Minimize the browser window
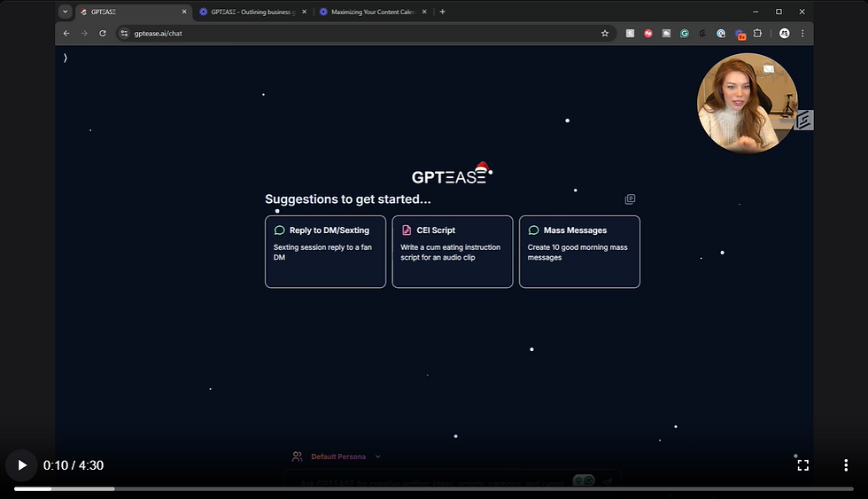Viewport: 868px width, 499px height. click(x=755, y=12)
